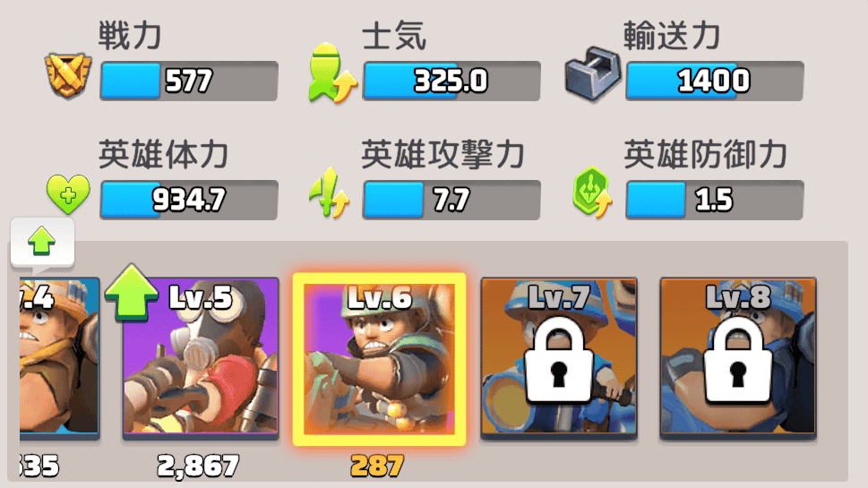
Task: Select the Lv.5 gas mask hero card
Action: pyautogui.click(x=201, y=358)
